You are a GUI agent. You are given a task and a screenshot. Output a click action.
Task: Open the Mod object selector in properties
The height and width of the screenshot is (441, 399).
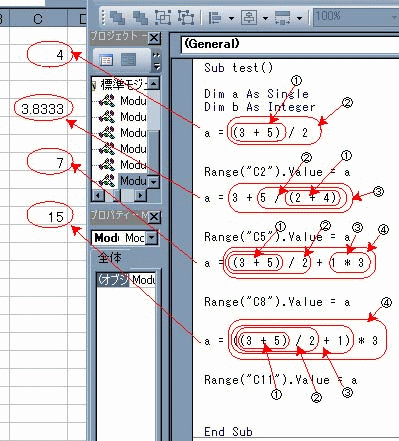pos(124,238)
